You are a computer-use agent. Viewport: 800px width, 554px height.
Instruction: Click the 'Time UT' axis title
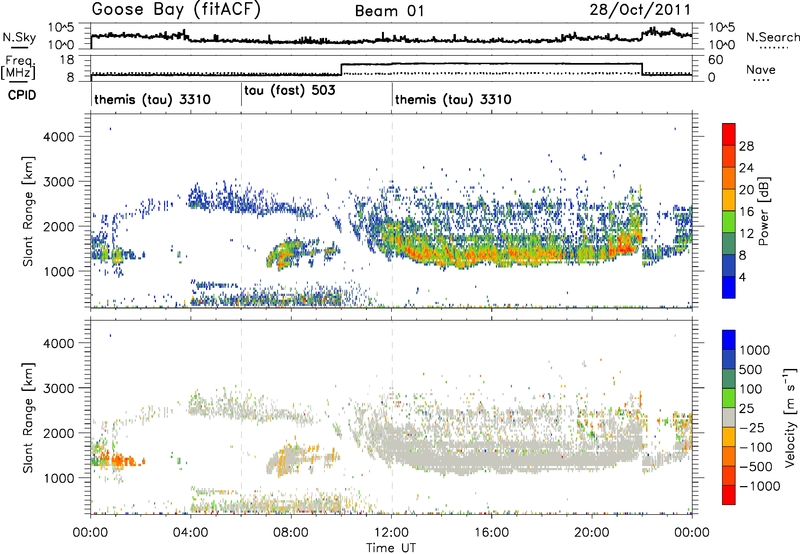click(391, 548)
